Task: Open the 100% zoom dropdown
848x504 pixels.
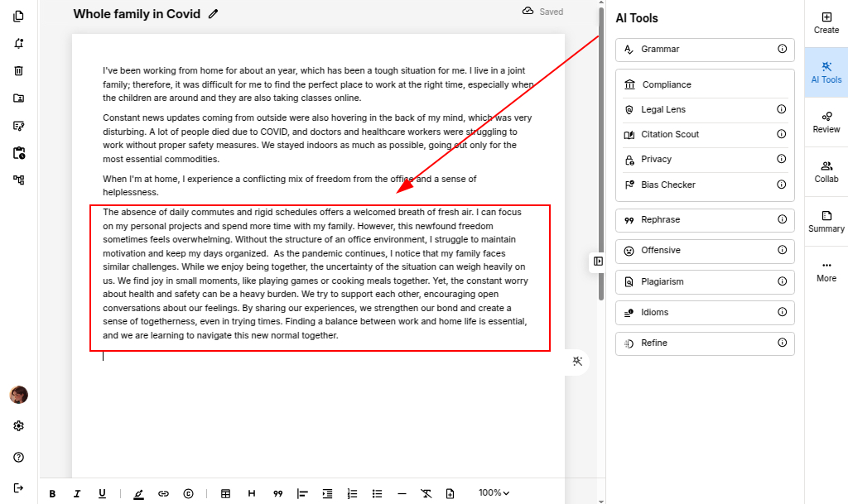Action: point(494,493)
